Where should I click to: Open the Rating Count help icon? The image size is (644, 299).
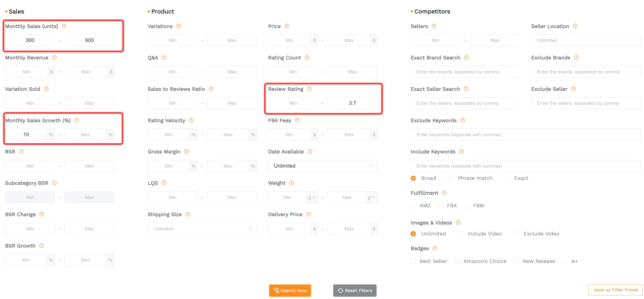tap(307, 57)
